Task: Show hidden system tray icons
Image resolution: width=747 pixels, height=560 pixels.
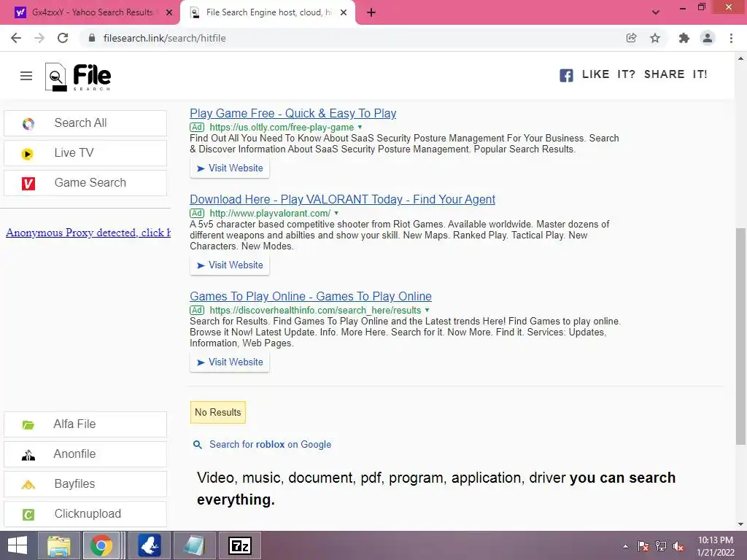Action: pyautogui.click(x=625, y=546)
